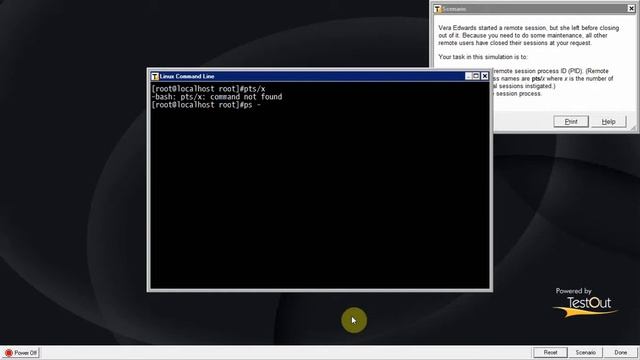Click the first prompt line 'pts/x'
This screenshot has width=640, height=360.
(208, 89)
